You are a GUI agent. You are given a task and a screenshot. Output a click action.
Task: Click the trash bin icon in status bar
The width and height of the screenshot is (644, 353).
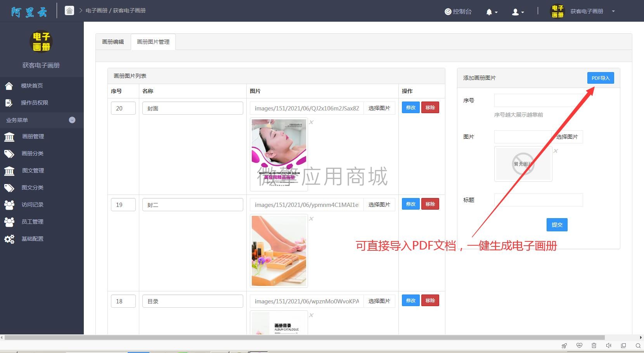coord(594,346)
